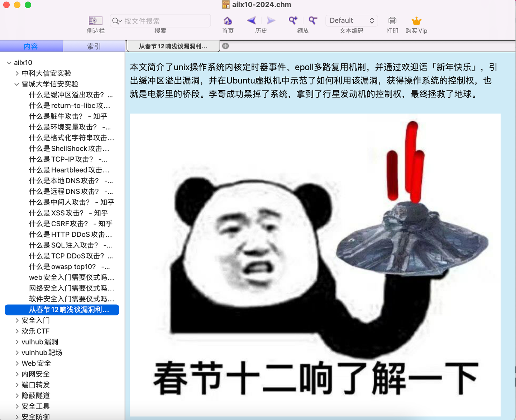Click the 打印 print icon

coord(392,20)
